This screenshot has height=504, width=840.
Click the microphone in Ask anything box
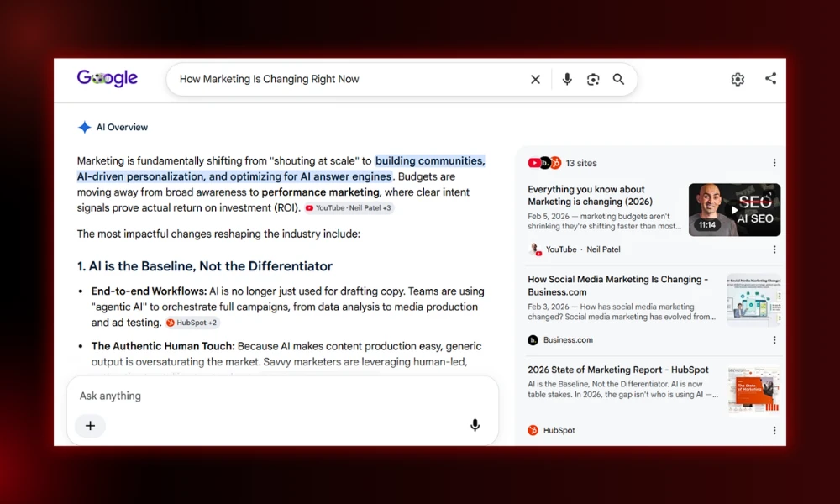click(475, 425)
